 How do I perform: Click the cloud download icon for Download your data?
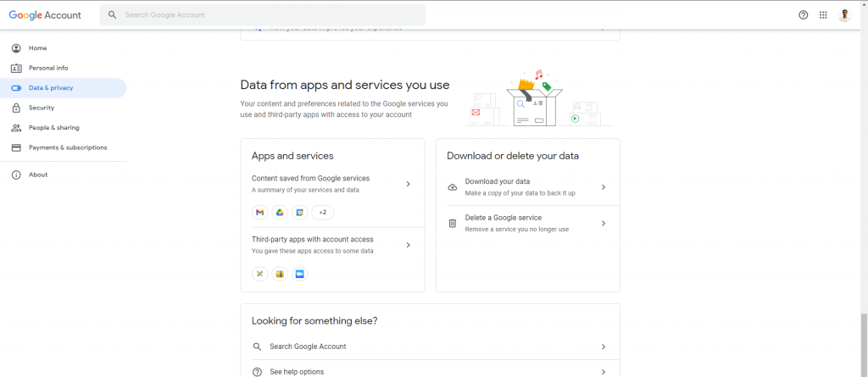click(453, 187)
